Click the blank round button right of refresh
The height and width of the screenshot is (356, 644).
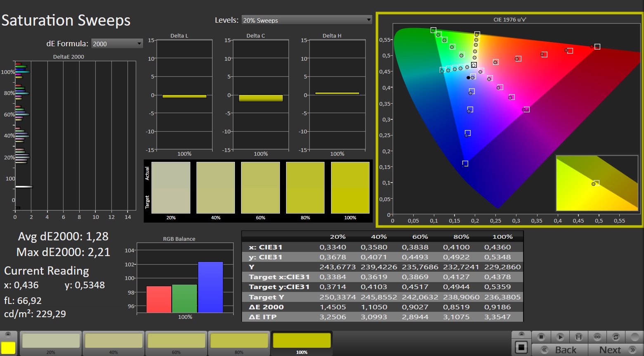(x=635, y=337)
